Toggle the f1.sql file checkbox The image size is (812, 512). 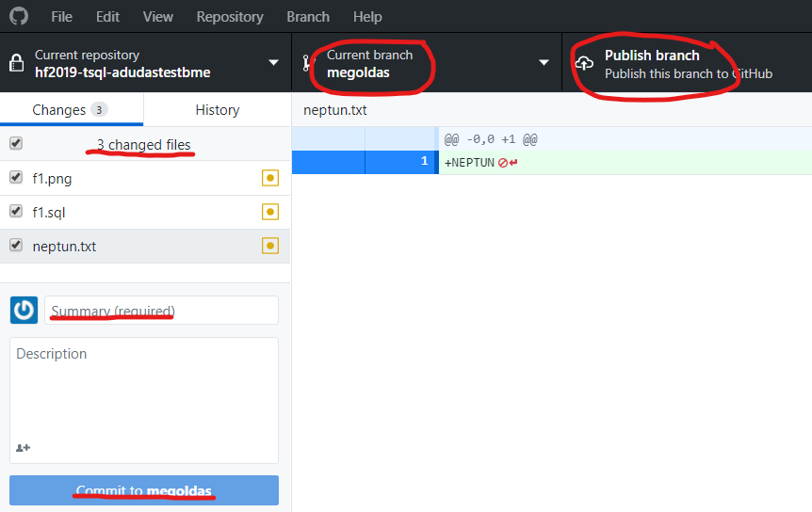[16, 211]
